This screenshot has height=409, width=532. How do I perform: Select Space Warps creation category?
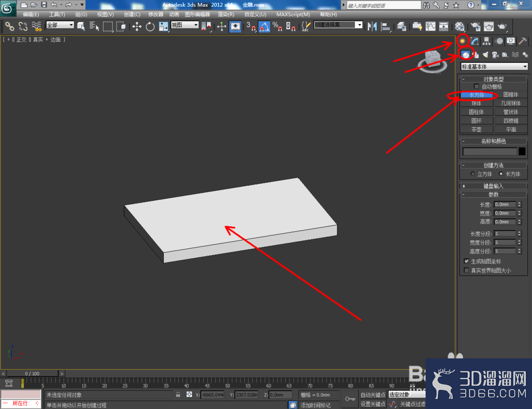516,55
